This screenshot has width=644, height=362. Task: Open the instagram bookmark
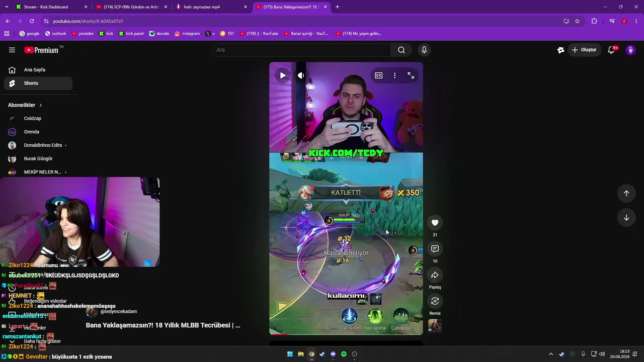[187, 34]
